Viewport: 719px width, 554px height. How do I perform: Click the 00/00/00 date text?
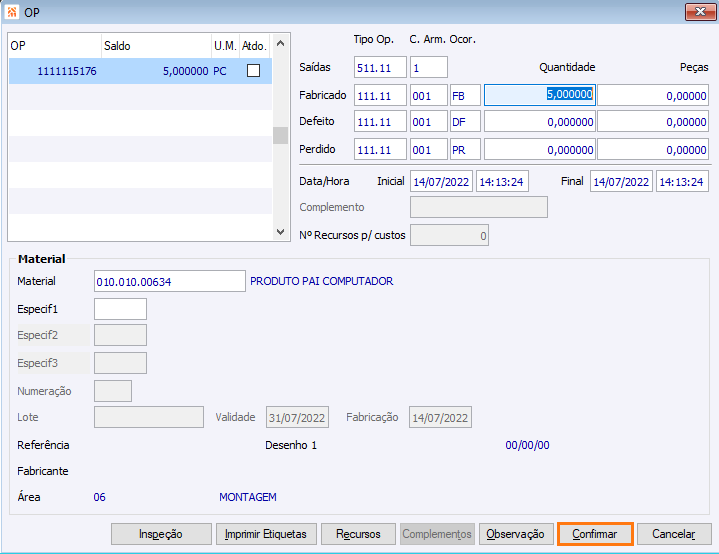(527, 445)
